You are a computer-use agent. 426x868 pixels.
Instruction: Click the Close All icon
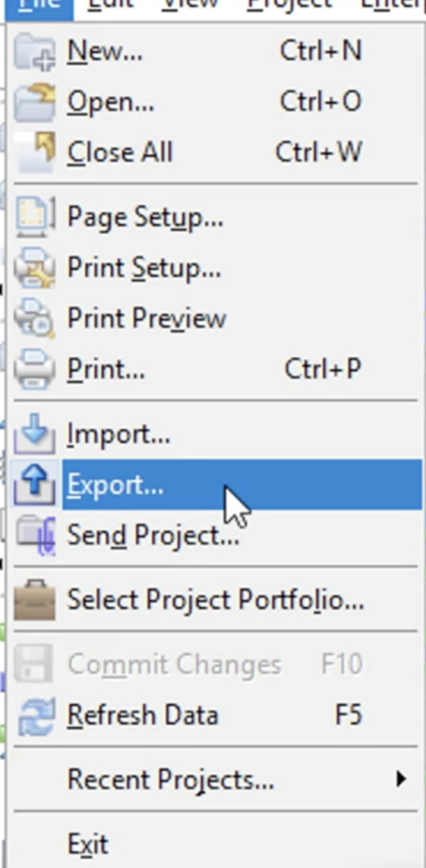click(x=35, y=153)
